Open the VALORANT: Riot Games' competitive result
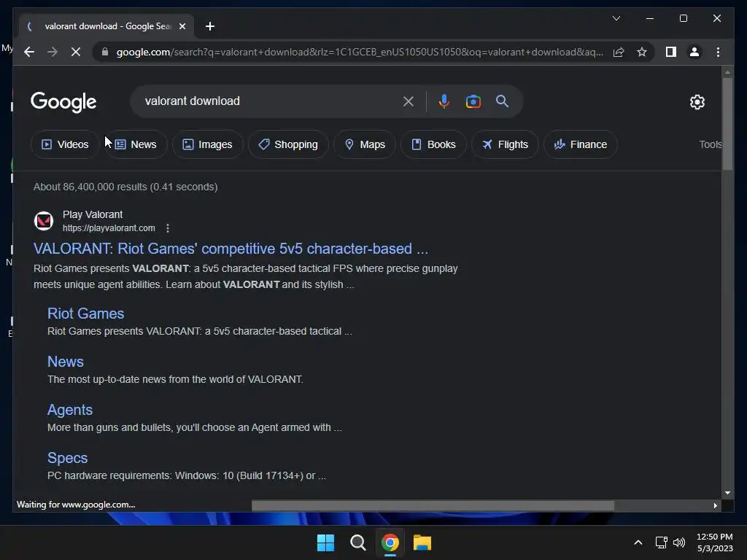Viewport: 747px width, 560px height. coord(231,249)
